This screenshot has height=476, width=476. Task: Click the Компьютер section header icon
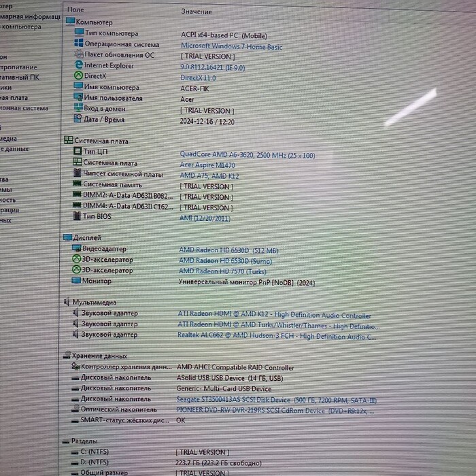pyautogui.click(x=70, y=21)
